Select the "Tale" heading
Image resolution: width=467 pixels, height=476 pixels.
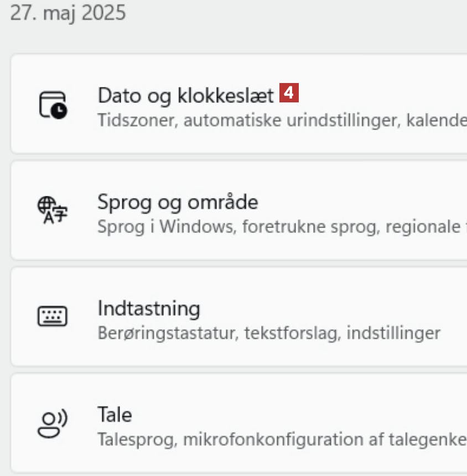click(115, 415)
